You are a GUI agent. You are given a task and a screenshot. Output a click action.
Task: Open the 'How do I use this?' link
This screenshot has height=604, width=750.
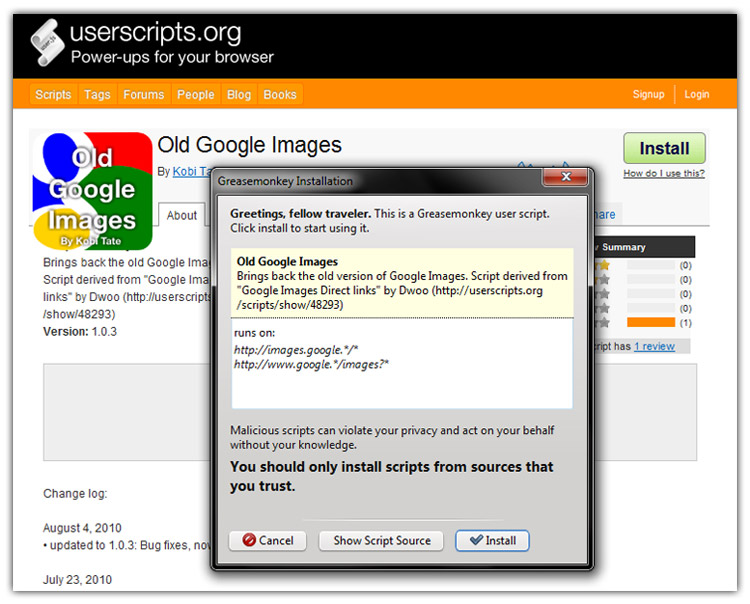(x=664, y=173)
